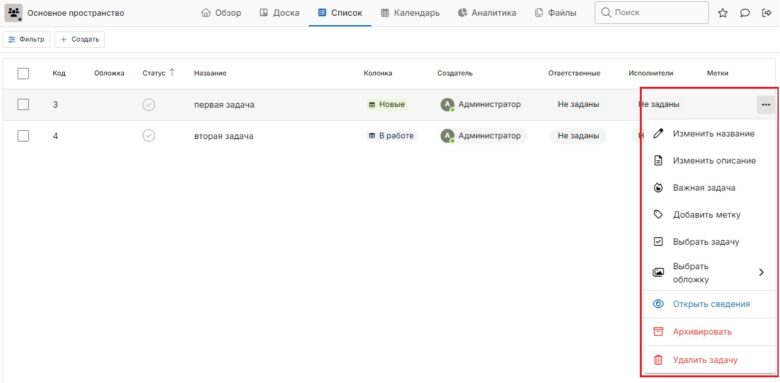Viewport: 780px width, 383px height.
Task: Click the Создать button
Action: point(80,39)
